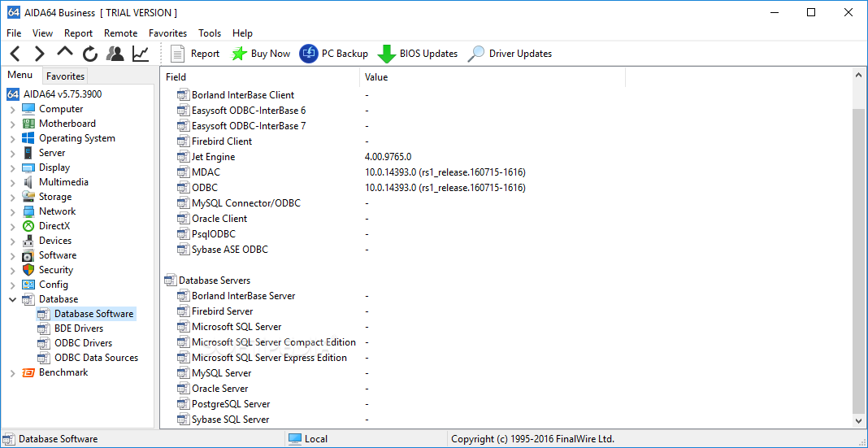
Task: Click the Multimedia speaker icon
Action: 28,182
